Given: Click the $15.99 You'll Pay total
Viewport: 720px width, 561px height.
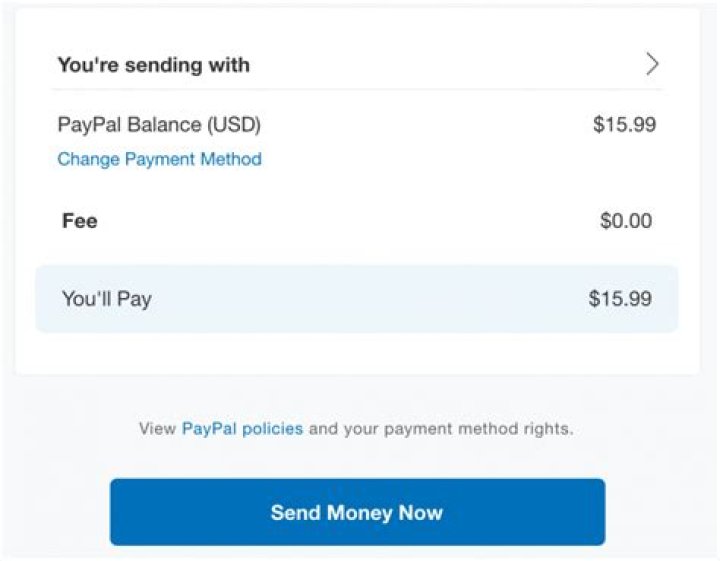Looking at the screenshot, I should click(x=620, y=298).
